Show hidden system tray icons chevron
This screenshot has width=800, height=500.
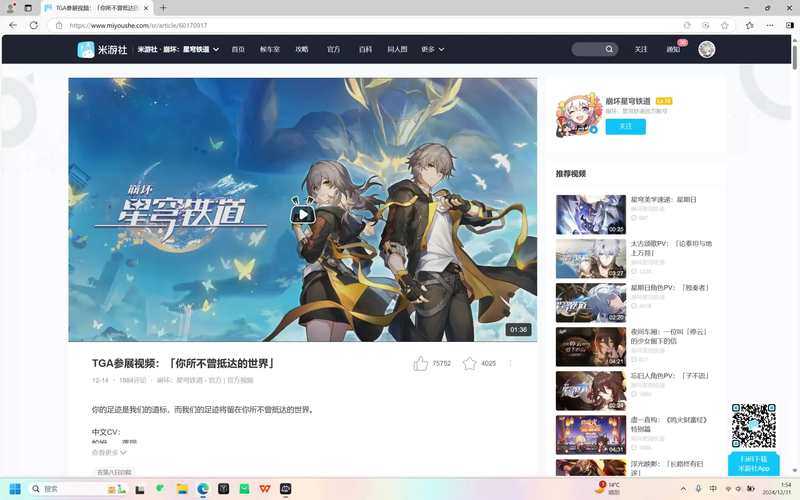683,489
